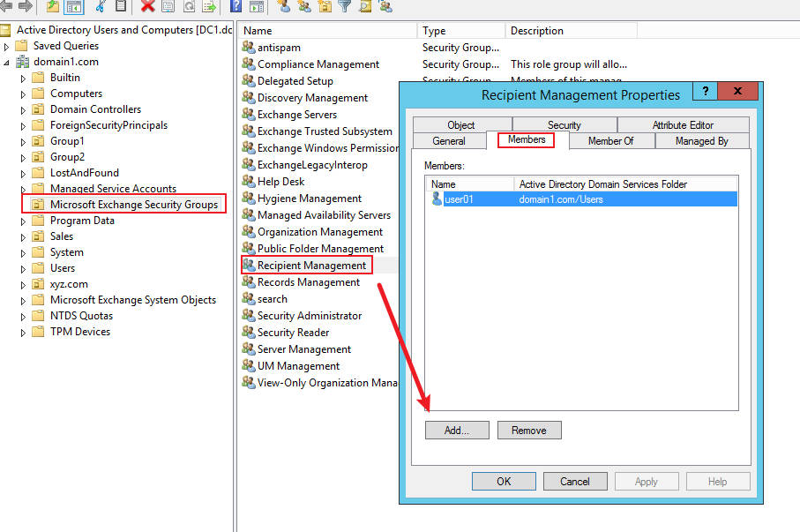Click the red X Delete icon

point(148,5)
